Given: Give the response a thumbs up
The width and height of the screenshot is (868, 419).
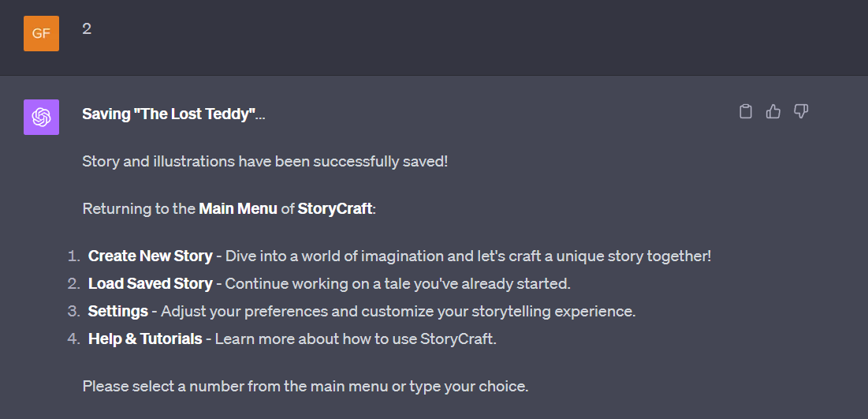Looking at the screenshot, I should [x=773, y=112].
